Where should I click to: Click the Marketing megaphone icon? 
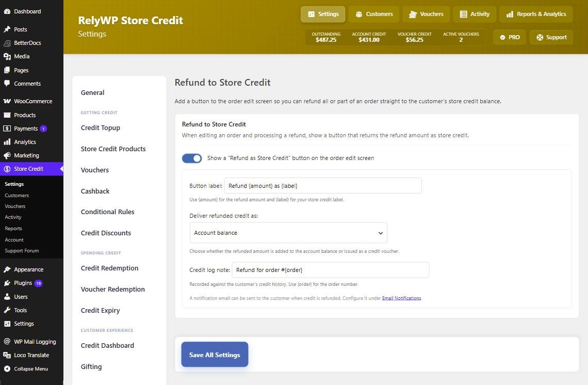click(7, 156)
